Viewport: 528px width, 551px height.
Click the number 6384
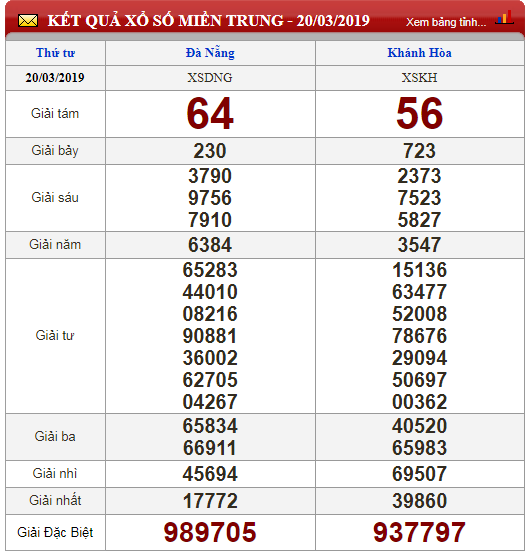(x=210, y=245)
